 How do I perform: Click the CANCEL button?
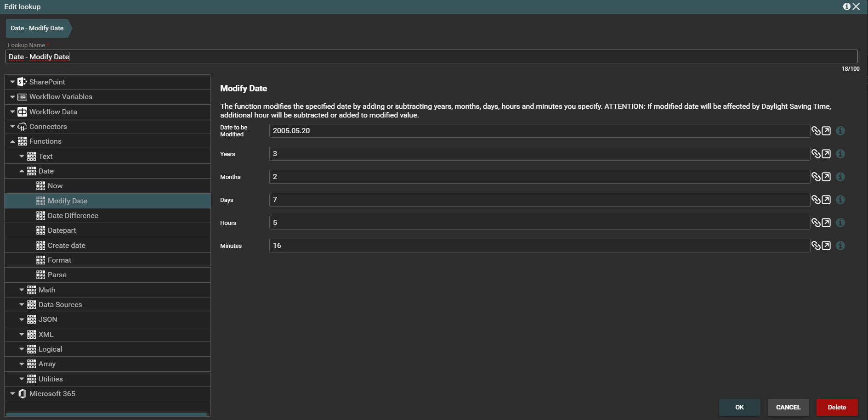click(788, 407)
